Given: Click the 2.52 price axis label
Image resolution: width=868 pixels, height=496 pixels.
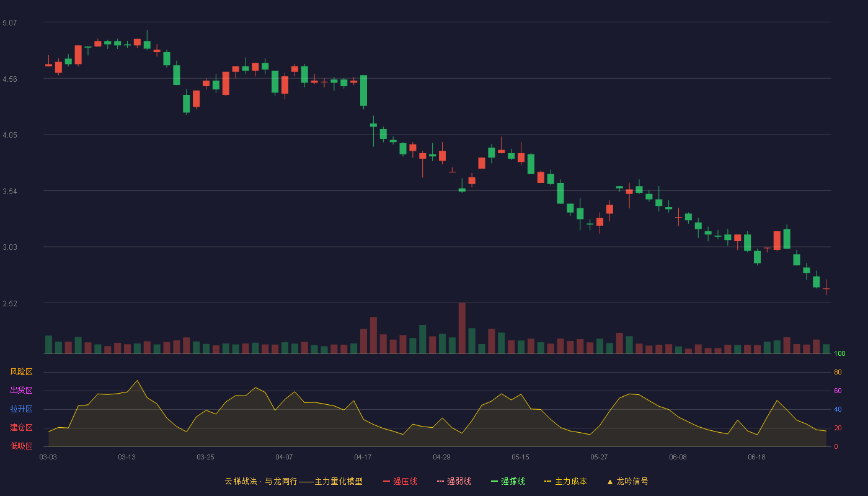Looking at the screenshot, I should [9, 303].
